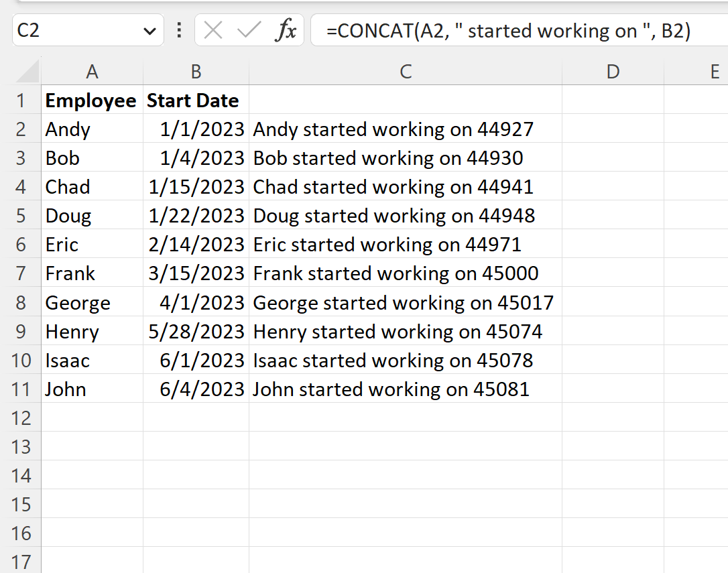This screenshot has height=573, width=728.
Task: Click the Enter checkmark icon beside formula bar
Action: point(248,30)
